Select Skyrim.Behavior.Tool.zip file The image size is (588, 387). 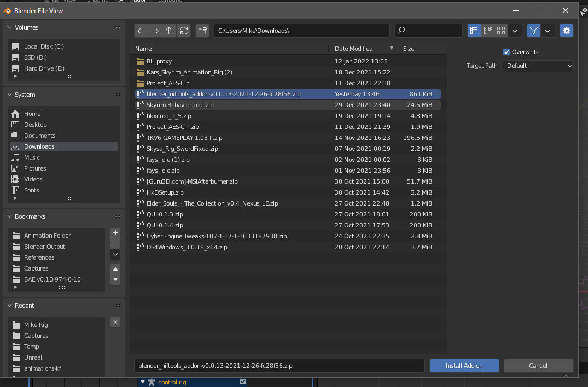coord(288,105)
